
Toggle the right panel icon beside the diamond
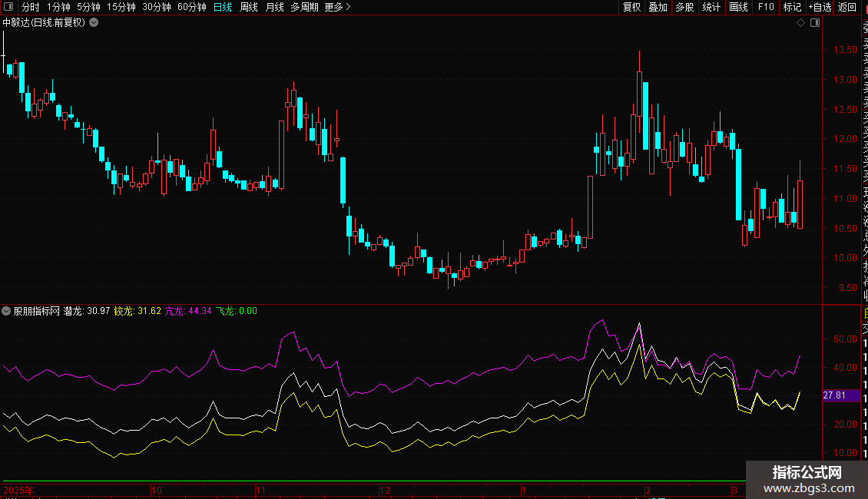coord(815,23)
